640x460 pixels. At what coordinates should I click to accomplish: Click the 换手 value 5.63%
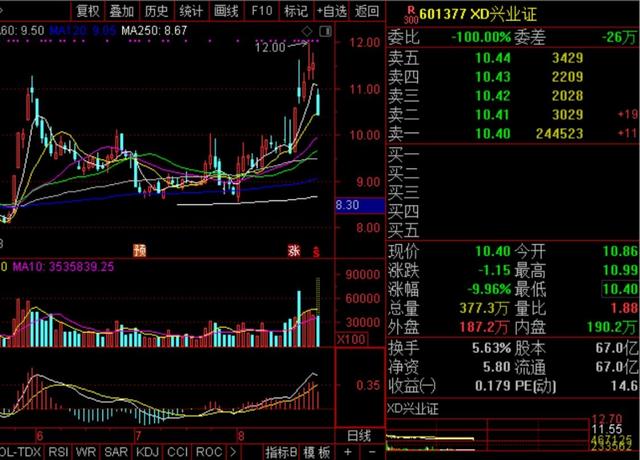click(x=491, y=348)
